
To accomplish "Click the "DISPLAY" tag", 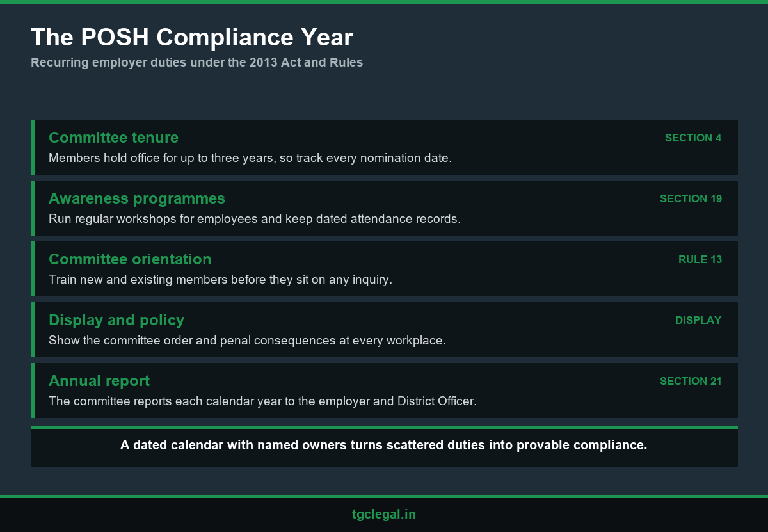I will tap(698, 320).
